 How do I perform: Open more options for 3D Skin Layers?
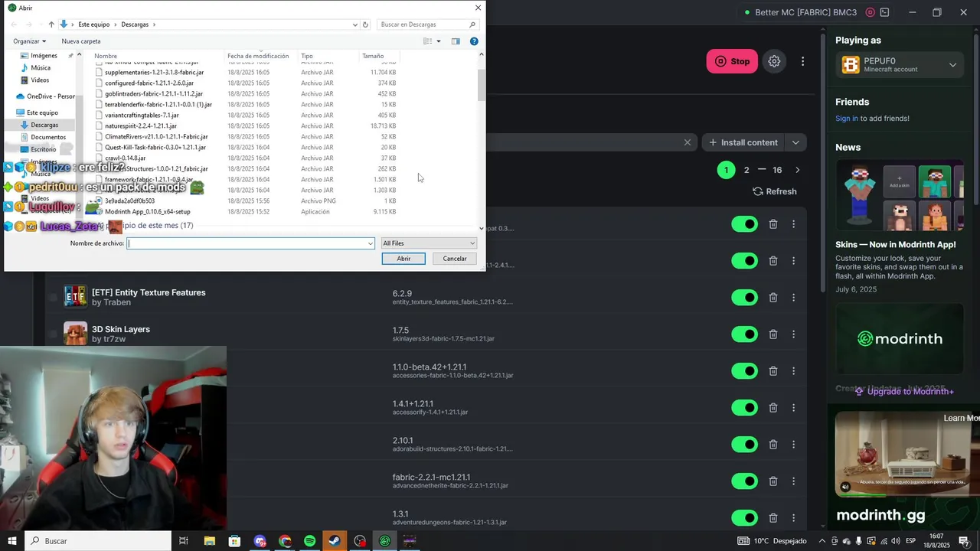(x=794, y=334)
